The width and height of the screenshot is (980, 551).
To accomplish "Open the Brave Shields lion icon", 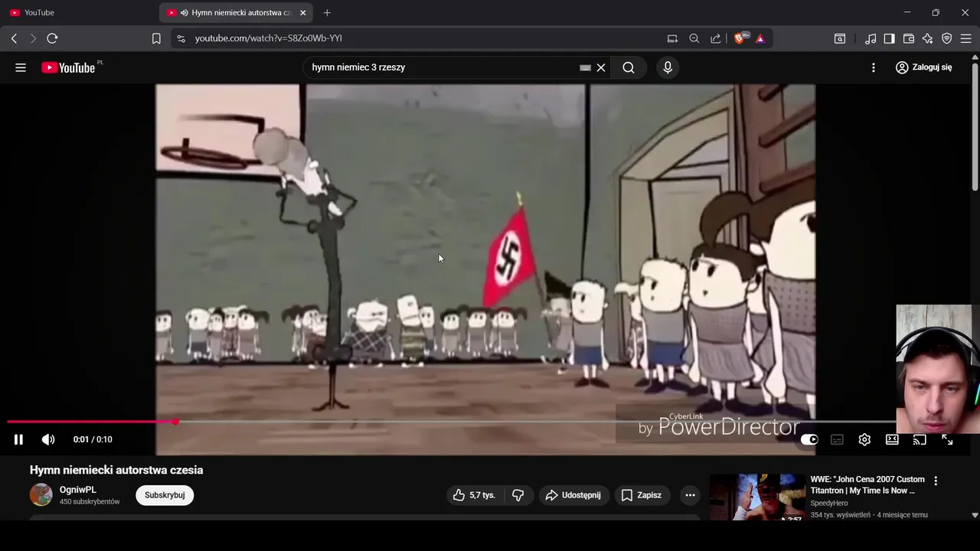I will [740, 38].
